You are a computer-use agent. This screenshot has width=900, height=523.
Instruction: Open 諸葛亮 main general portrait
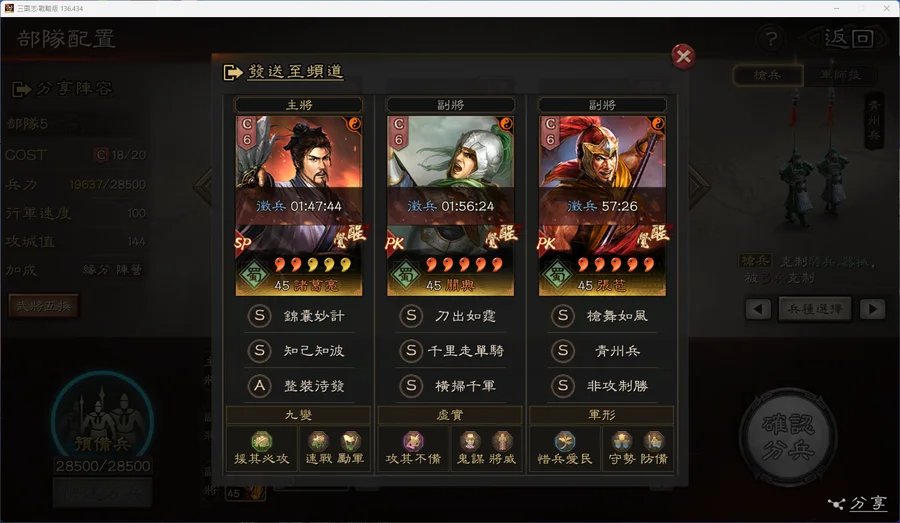click(x=299, y=206)
